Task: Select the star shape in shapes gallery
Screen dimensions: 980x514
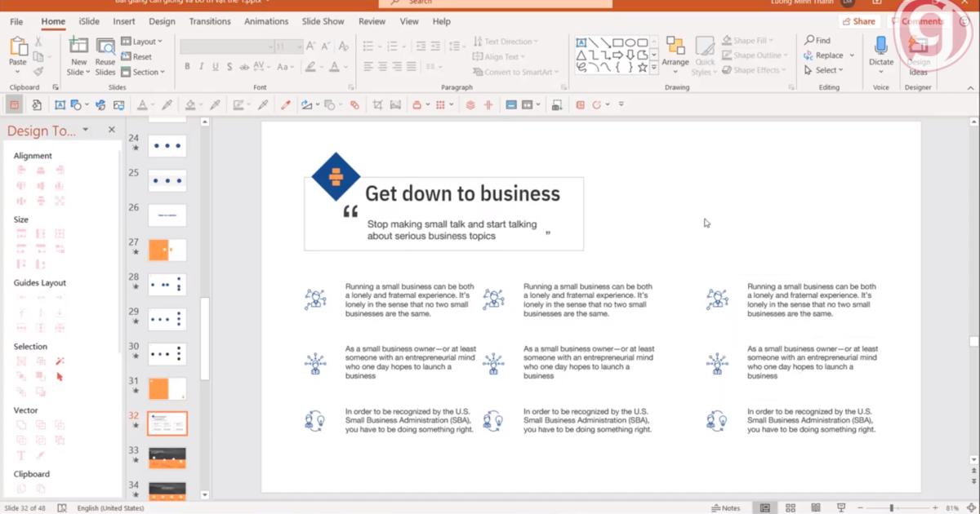Action: 643,68
